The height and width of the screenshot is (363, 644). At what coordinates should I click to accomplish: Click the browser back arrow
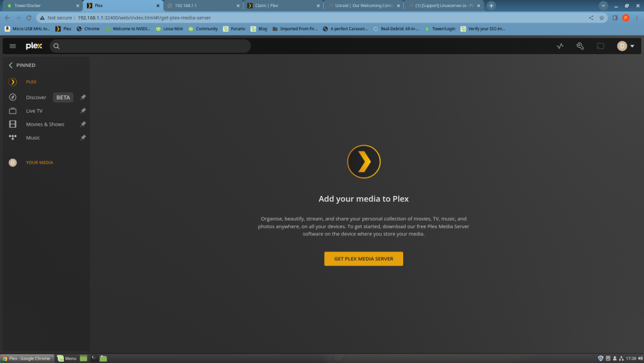pos(7,17)
